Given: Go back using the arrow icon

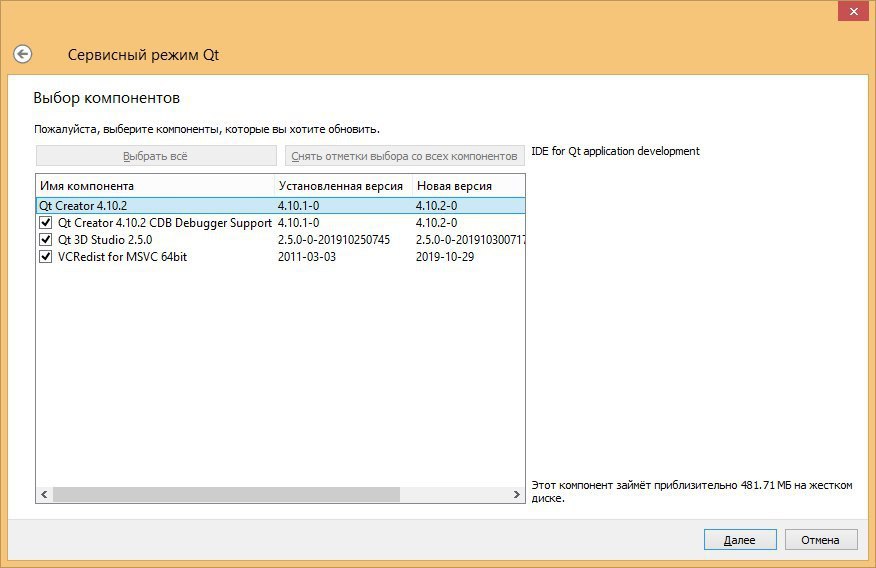Looking at the screenshot, I should [x=22, y=54].
